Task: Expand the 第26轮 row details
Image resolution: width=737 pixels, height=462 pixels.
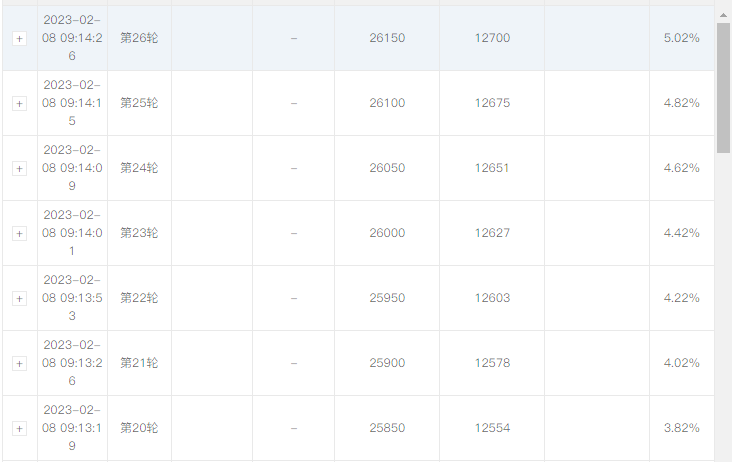Action: coord(19,39)
